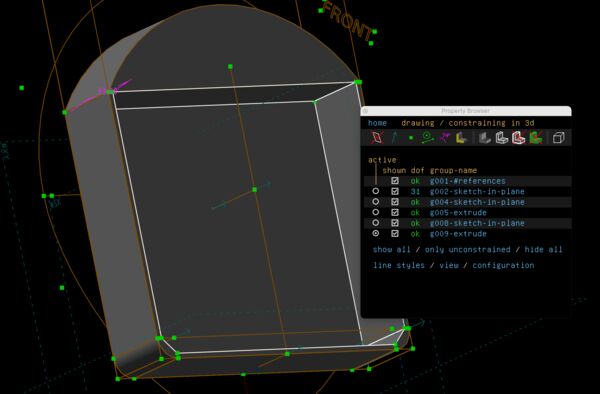Uncheck shown box for g001-#references
Screen dimensions: 600x394
pyautogui.click(x=395, y=181)
